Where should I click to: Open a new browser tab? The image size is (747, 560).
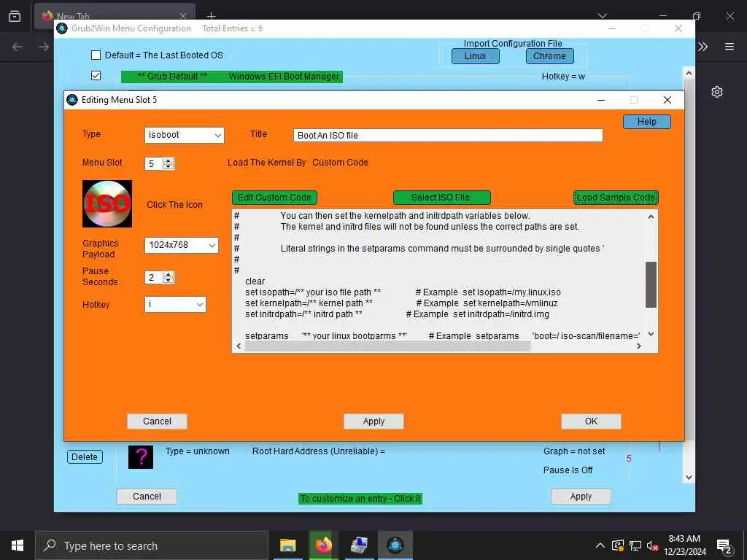point(211,16)
